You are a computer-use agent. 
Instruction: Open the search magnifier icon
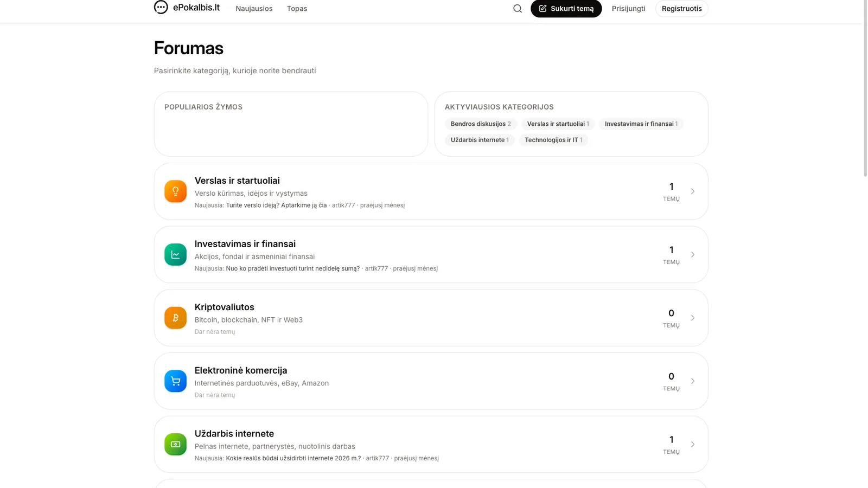[518, 9]
